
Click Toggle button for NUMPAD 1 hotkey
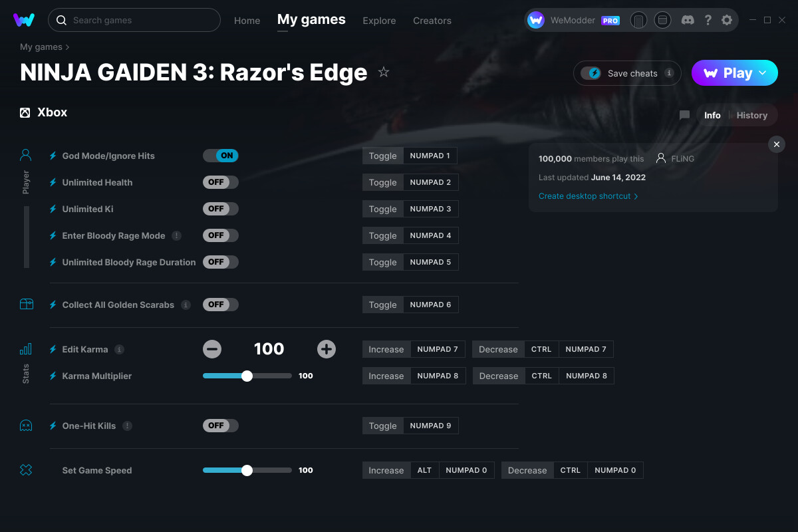[382, 156]
